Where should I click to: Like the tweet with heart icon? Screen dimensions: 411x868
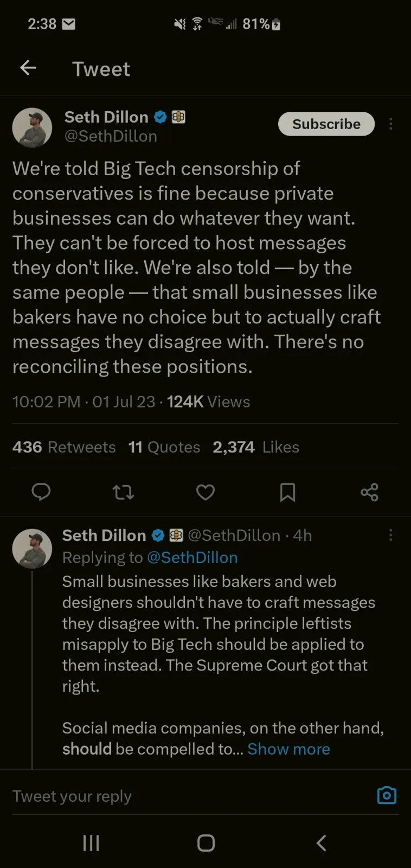pos(205,492)
